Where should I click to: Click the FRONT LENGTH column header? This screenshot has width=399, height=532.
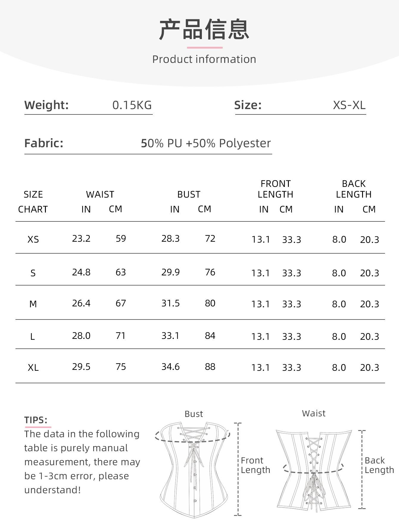pyautogui.click(x=275, y=189)
